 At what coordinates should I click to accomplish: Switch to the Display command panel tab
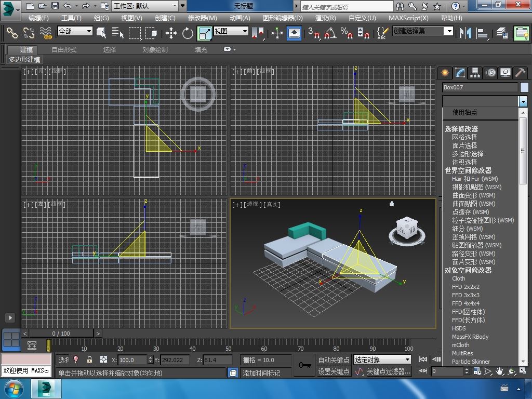(506, 73)
